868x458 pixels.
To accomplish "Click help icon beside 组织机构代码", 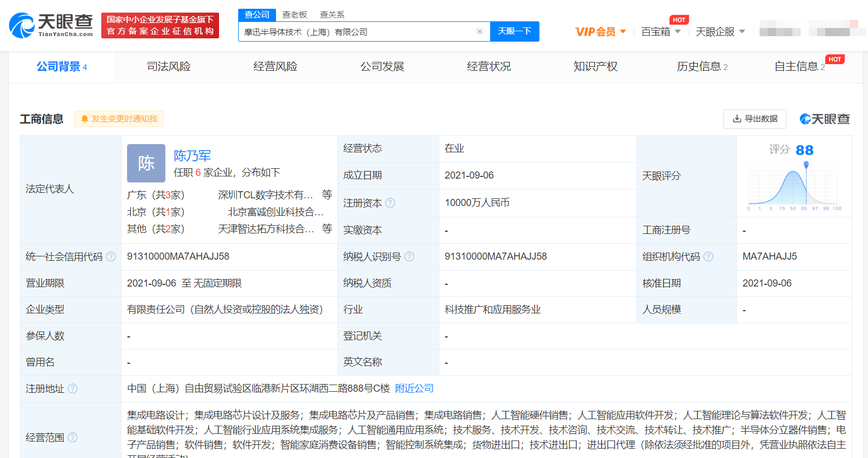I will coord(708,256).
